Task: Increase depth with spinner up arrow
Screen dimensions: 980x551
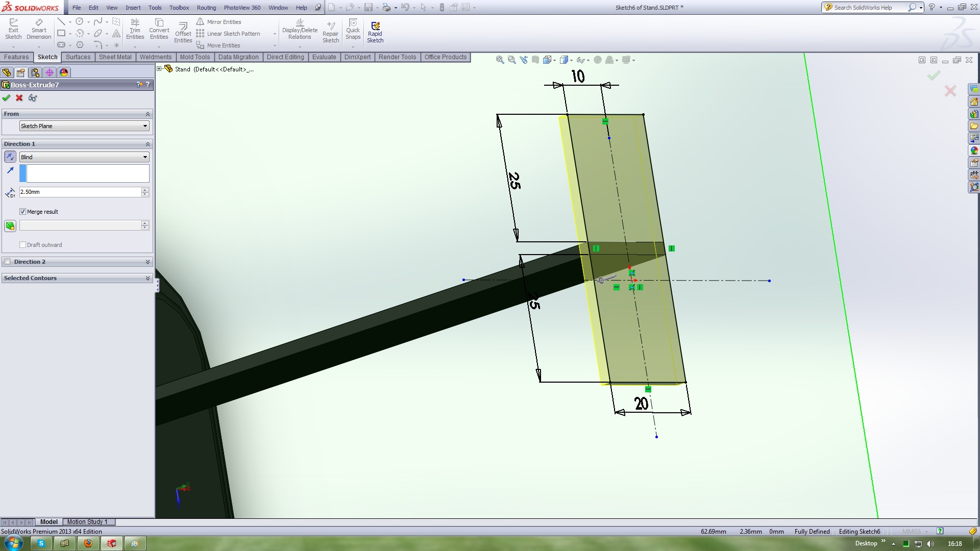Action: [x=145, y=190]
